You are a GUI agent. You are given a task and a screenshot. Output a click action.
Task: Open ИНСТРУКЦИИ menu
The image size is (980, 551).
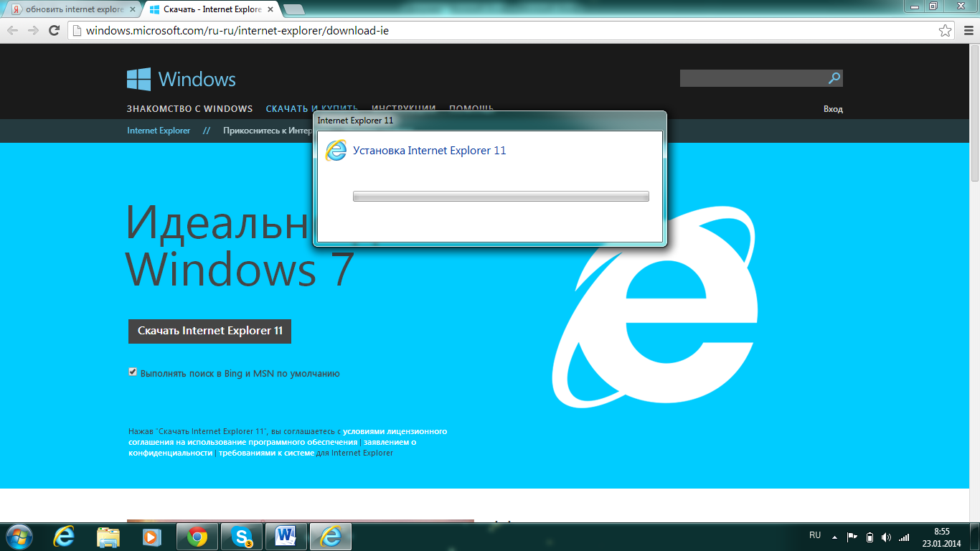(x=403, y=109)
